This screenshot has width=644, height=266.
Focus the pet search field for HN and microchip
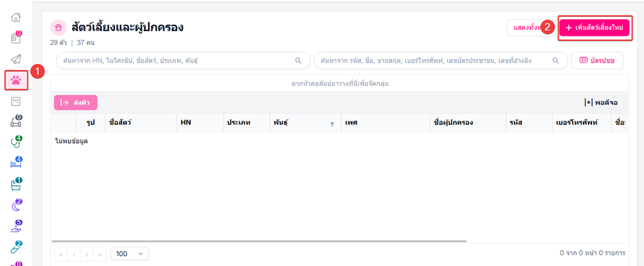tap(183, 60)
